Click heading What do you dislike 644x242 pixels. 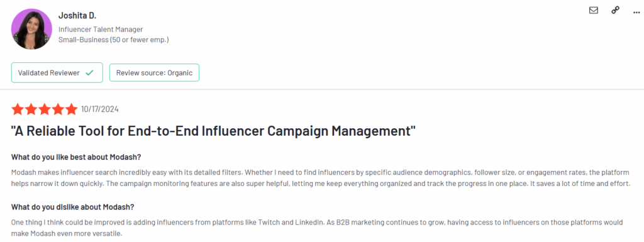tap(73, 207)
